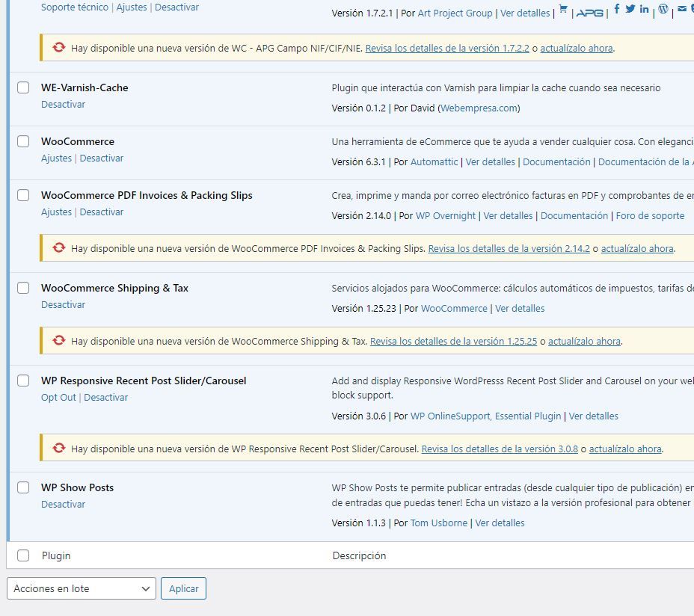Open PDF Invoices Ajustes link

pos(56,212)
